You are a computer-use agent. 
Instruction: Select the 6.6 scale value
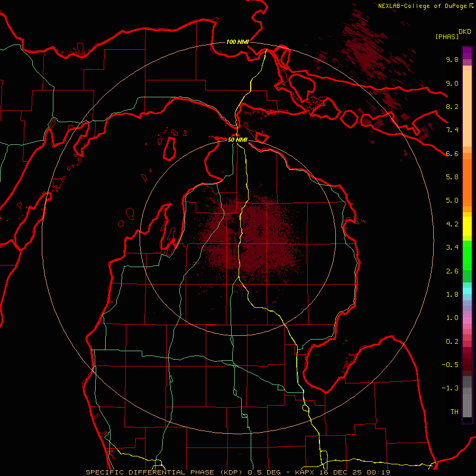452,153
